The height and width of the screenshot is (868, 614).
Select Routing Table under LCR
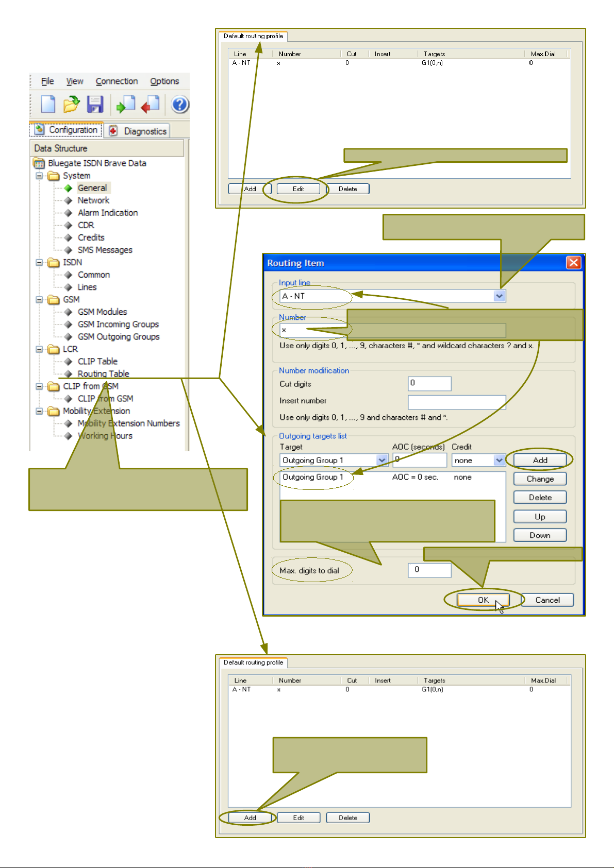coord(103,373)
